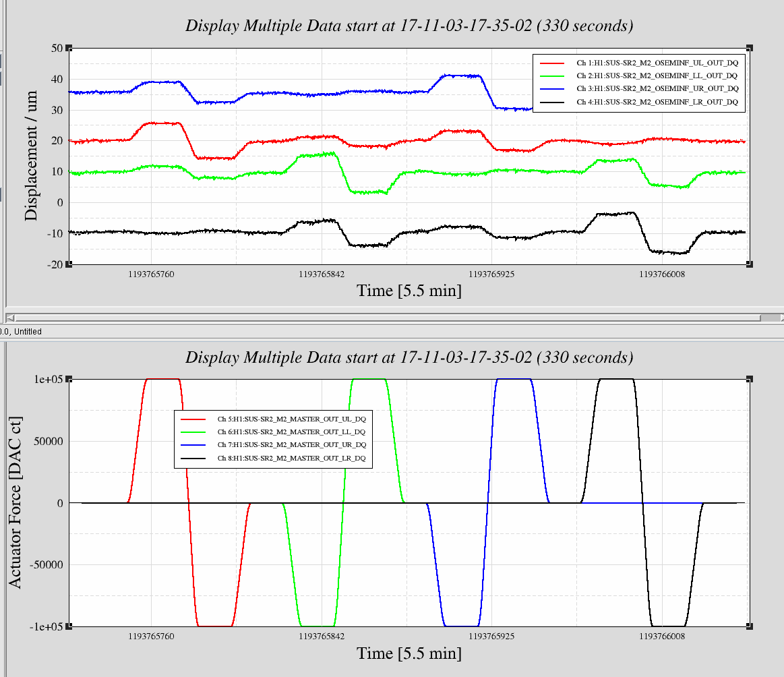This screenshot has width=784, height=677.
Task: Select legend entry Ch 1 OSEMINF_UL_OUT_DQ
Action: pyautogui.click(x=638, y=63)
